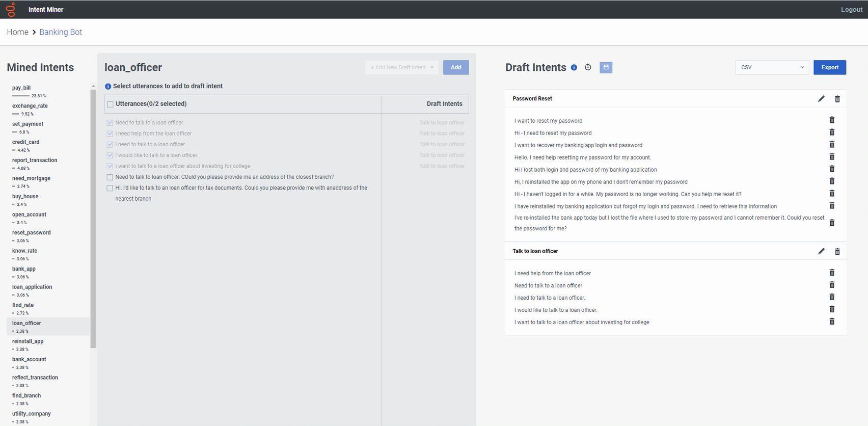Image resolution: width=868 pixels, height=426 pixels.
Task: Click the Export button
Action: coord(829,67)
